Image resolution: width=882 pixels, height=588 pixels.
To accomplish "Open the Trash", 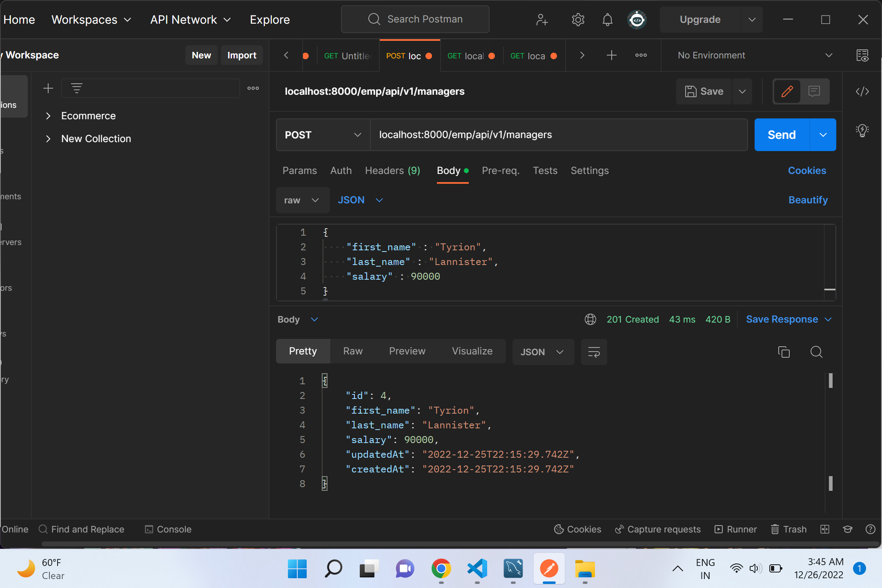I will 788,529.
